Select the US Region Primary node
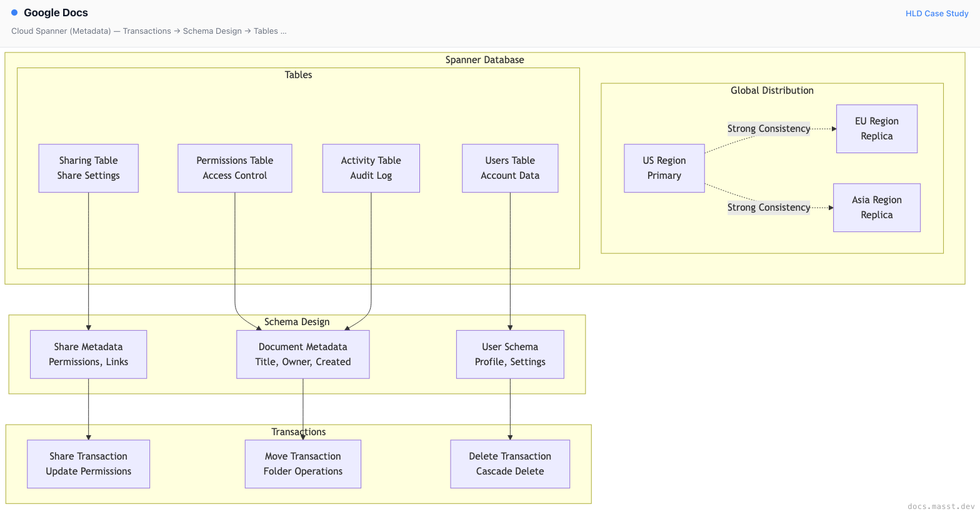This screenshot has width=980, height=514. (664, 168)
